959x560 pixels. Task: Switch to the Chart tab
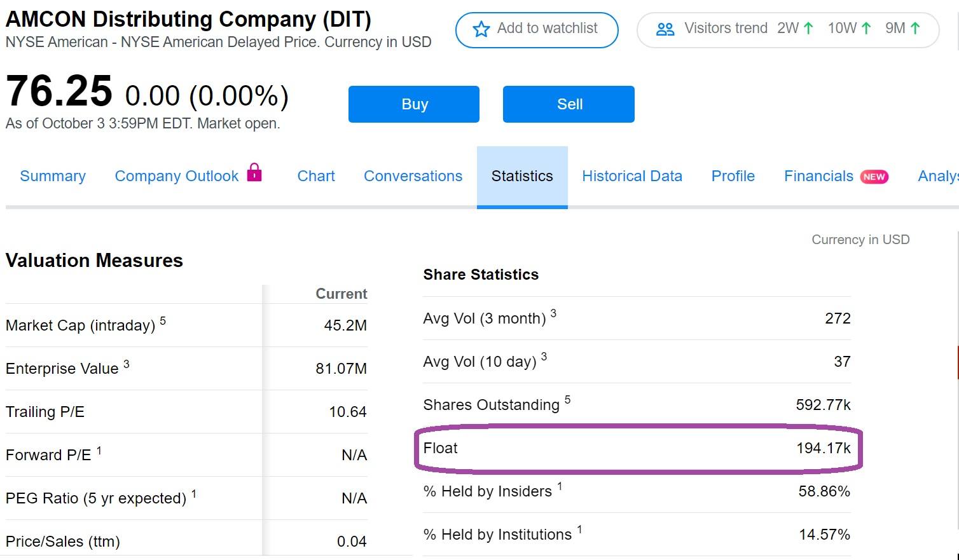tap(316, 176)
